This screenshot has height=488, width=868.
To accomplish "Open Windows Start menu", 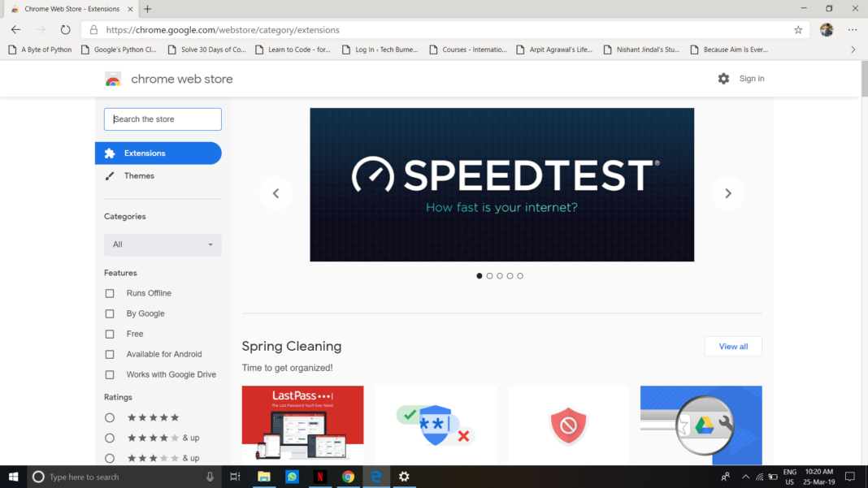I will (13, 477).
